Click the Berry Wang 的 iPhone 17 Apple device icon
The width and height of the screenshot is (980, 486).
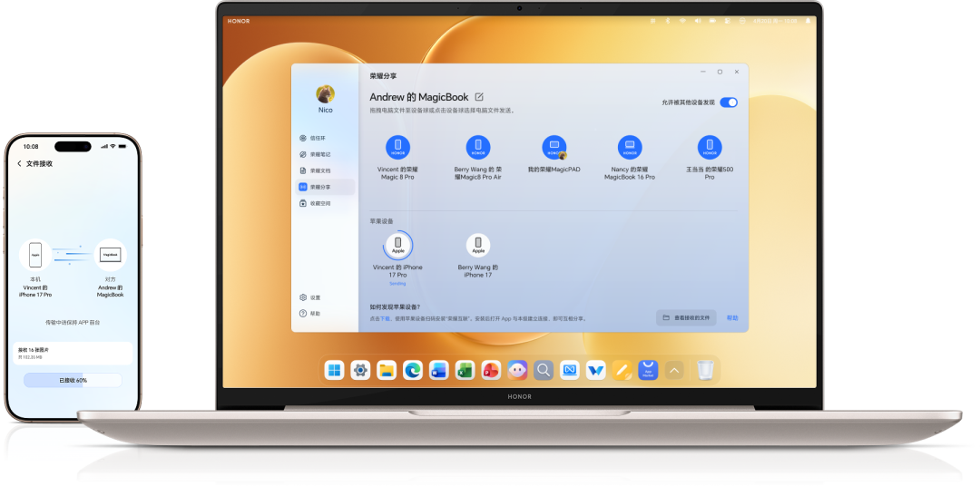click(478, 245)
